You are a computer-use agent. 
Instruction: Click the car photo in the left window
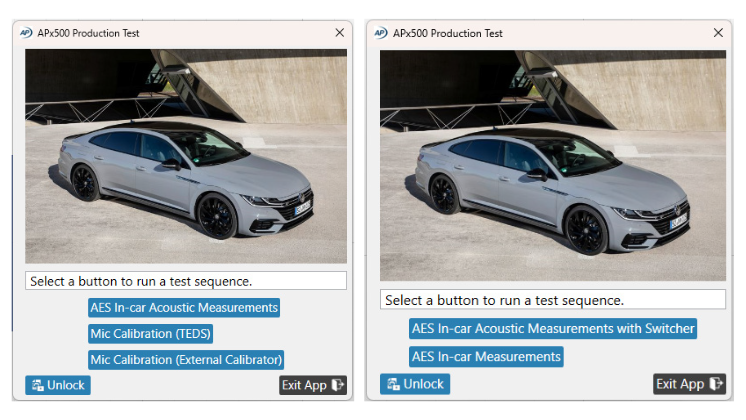(186, 156)
